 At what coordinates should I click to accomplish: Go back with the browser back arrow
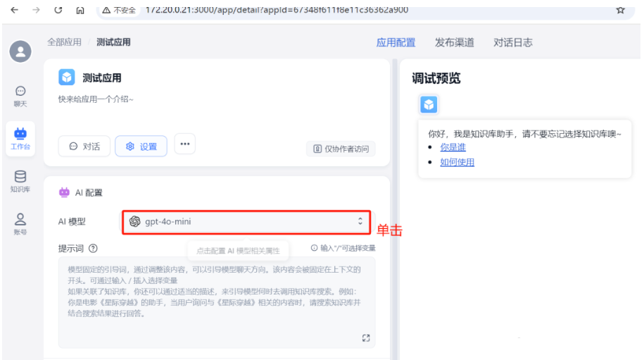click(x=14, y=10)
